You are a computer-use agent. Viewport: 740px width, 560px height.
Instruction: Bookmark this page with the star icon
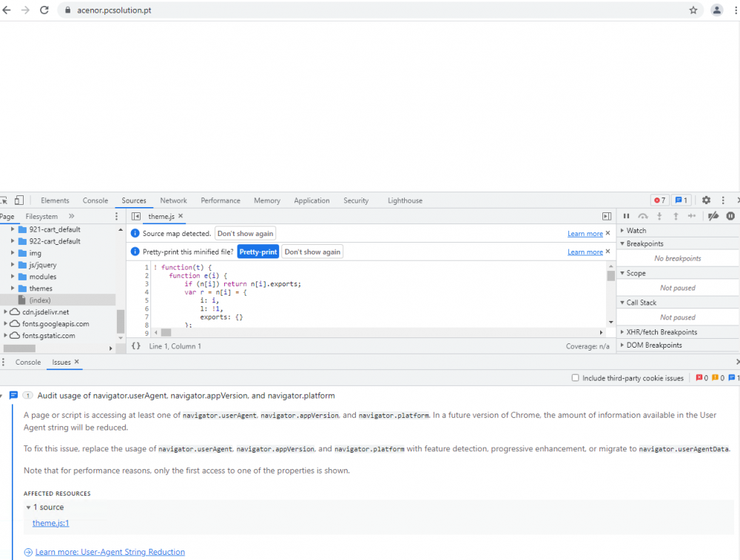(x=693, y=10)
